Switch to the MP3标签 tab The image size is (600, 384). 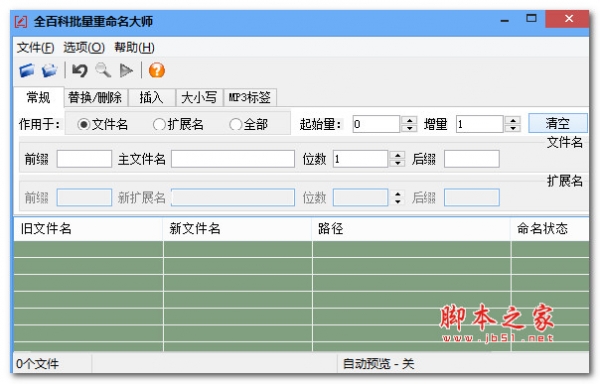coord(249,97)
